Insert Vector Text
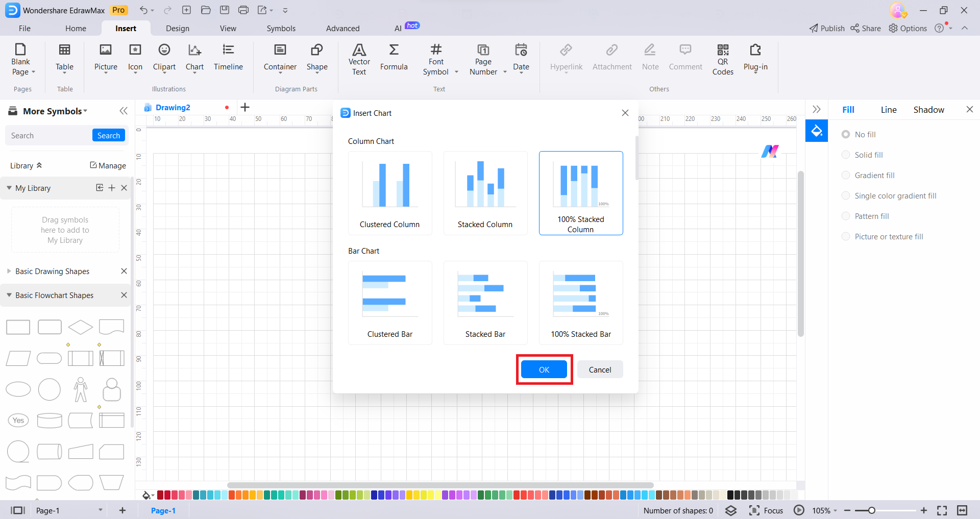This screenshot has width=980, height=519. [359, 60]
